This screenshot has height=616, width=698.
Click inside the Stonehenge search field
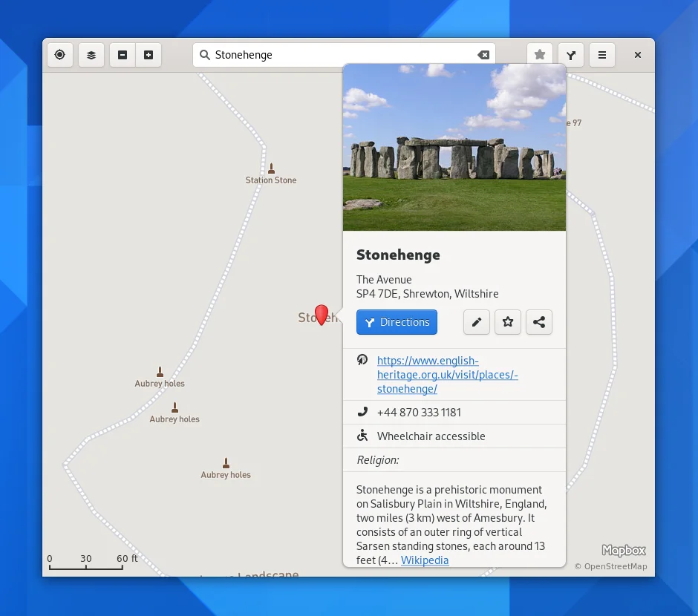click(334, 54)
